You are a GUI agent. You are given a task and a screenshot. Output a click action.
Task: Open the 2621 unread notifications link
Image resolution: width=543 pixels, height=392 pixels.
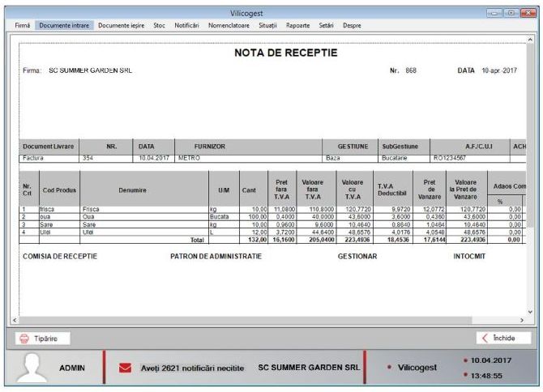[x=192, y=368]
